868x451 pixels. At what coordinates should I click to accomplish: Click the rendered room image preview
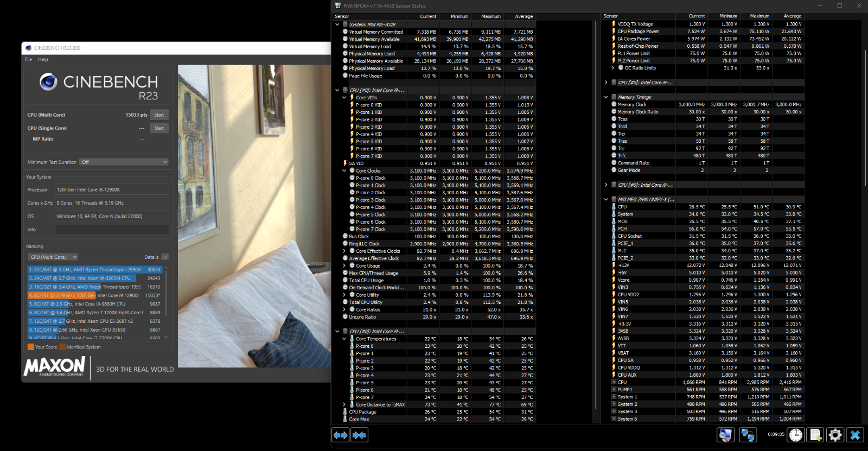pyautogui.click(x=254, y=217)
